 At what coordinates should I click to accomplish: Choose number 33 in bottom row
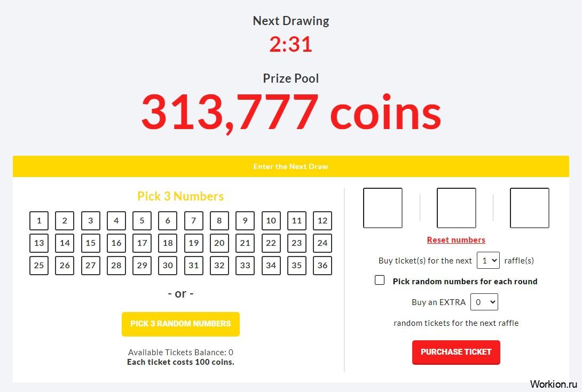click(245, 265)
